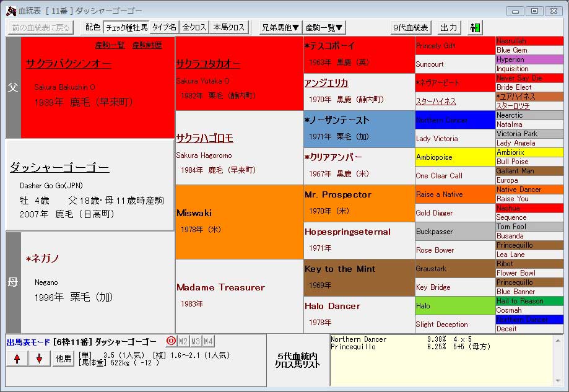Select the M4 memo button

click(x=208, y=341)
